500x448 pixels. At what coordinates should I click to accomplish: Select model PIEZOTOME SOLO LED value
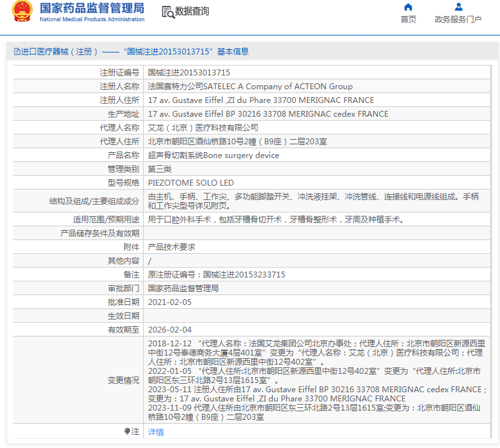191,183
